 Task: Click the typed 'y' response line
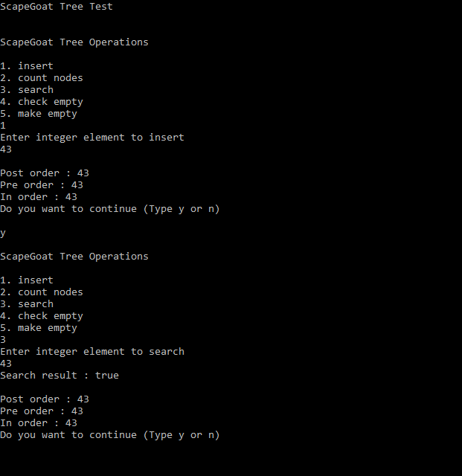point(3,233)
